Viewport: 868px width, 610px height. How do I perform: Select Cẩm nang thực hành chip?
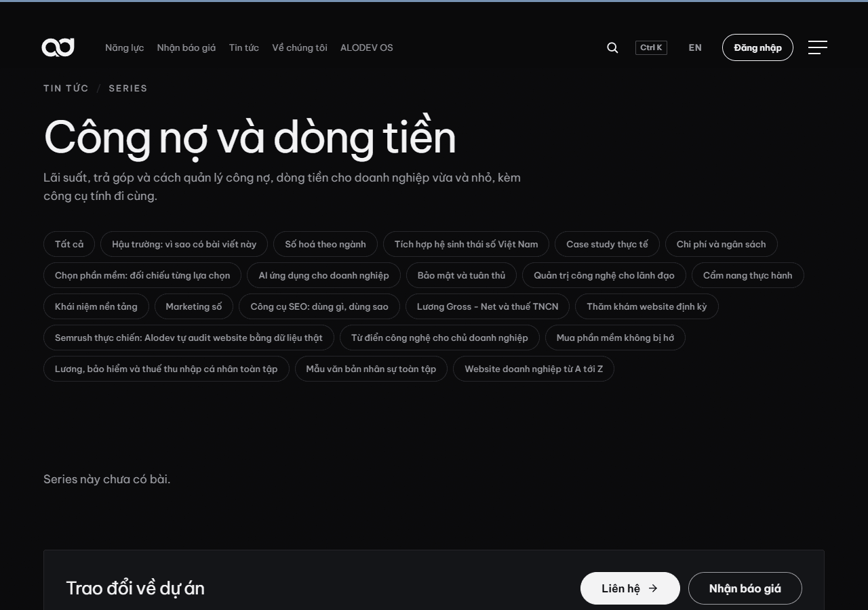click(x=747, y=275)
